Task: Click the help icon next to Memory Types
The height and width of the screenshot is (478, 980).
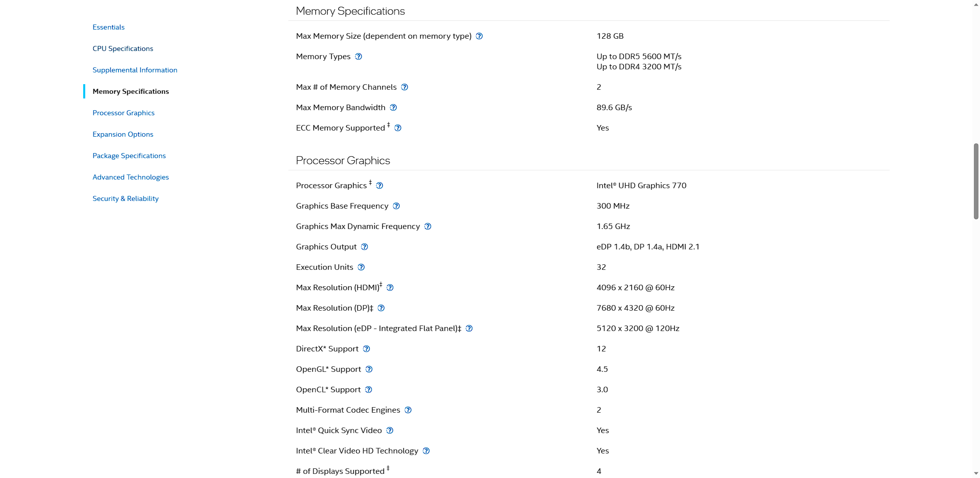Action: [358, 57]
